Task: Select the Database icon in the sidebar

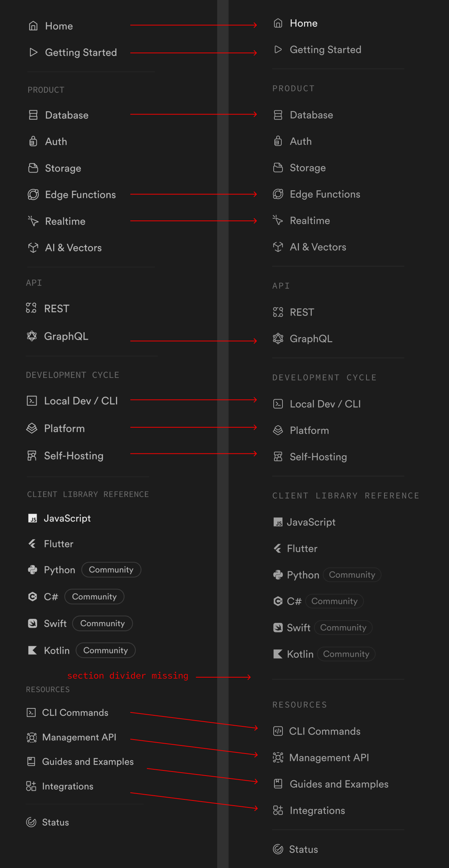Action: click(x=33, y=115)
